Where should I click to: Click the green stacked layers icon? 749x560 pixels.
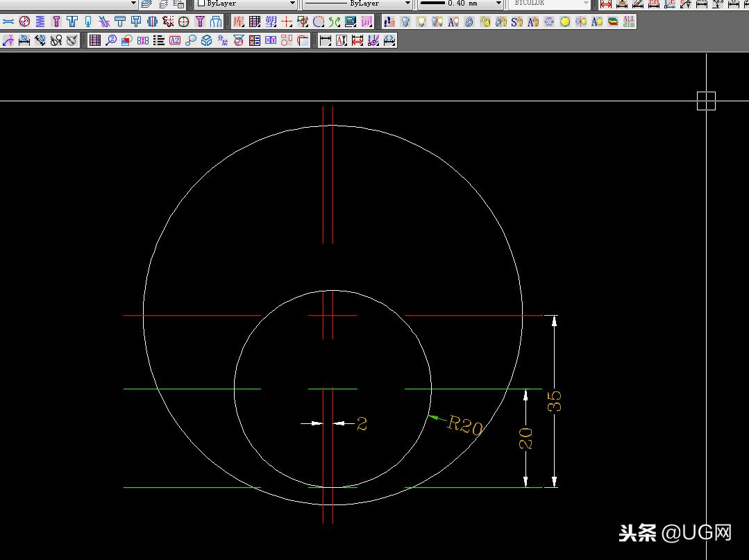click(613, 22)
